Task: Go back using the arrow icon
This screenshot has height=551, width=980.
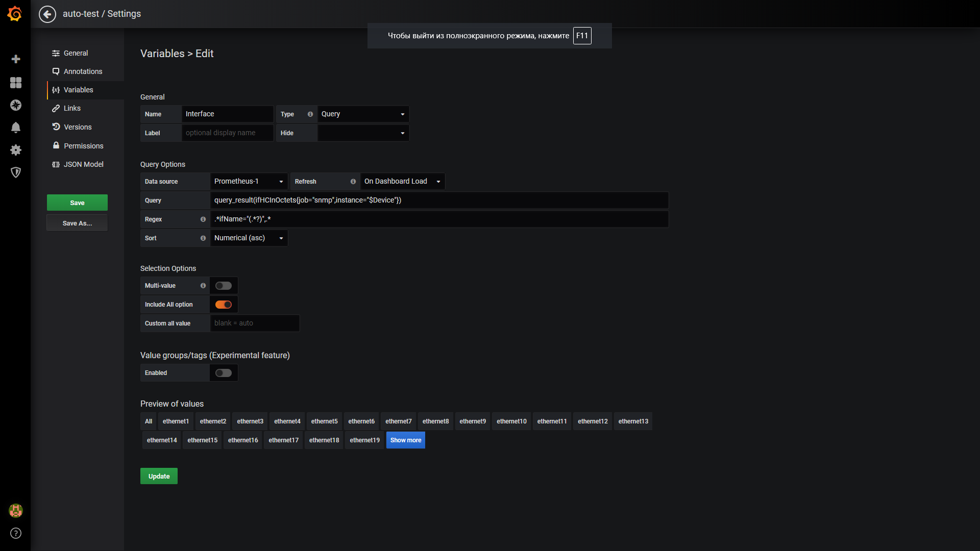Action: (47, 14)
